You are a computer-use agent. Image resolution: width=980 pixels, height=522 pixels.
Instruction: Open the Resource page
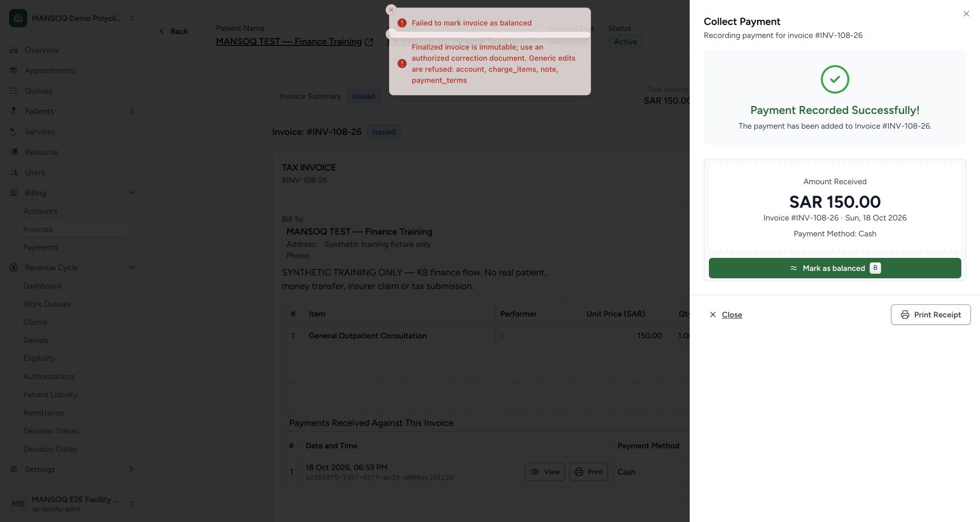click(x=41, y=152)
